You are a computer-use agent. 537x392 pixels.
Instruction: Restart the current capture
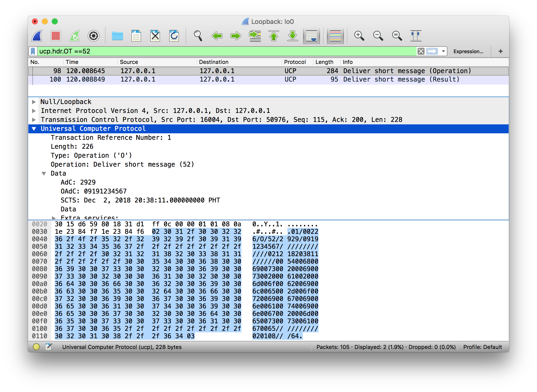tap(75, 36)
